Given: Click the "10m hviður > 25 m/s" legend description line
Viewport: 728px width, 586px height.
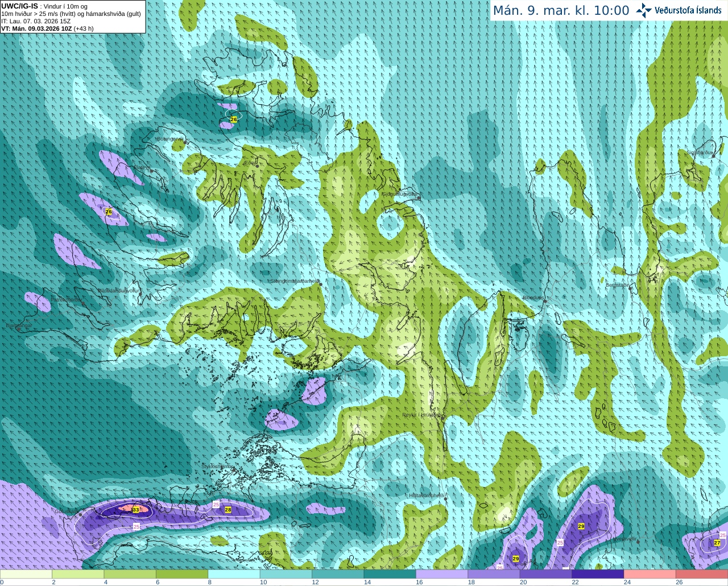Looking at the screenshot, I should (71, 14).
